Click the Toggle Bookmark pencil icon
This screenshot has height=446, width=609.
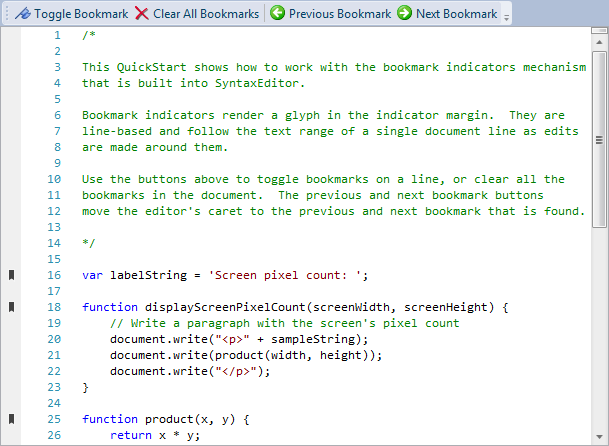click(x=23, y=14)
